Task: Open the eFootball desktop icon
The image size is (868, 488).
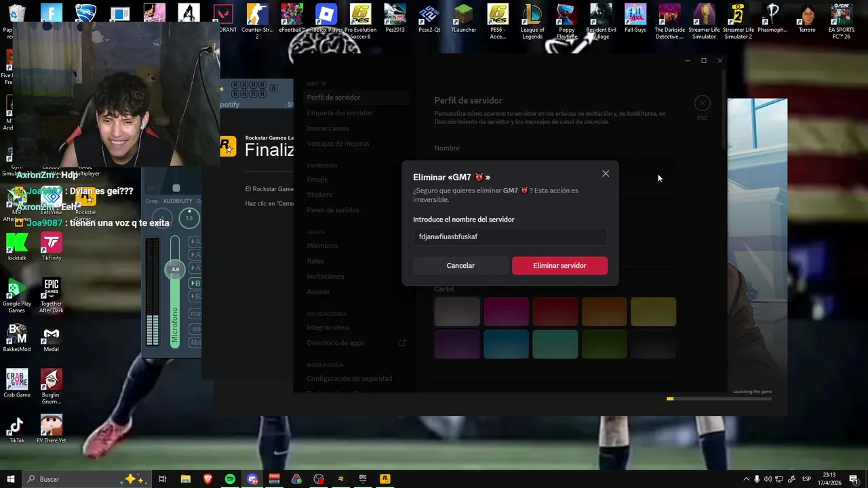Action: coord(292,18)
